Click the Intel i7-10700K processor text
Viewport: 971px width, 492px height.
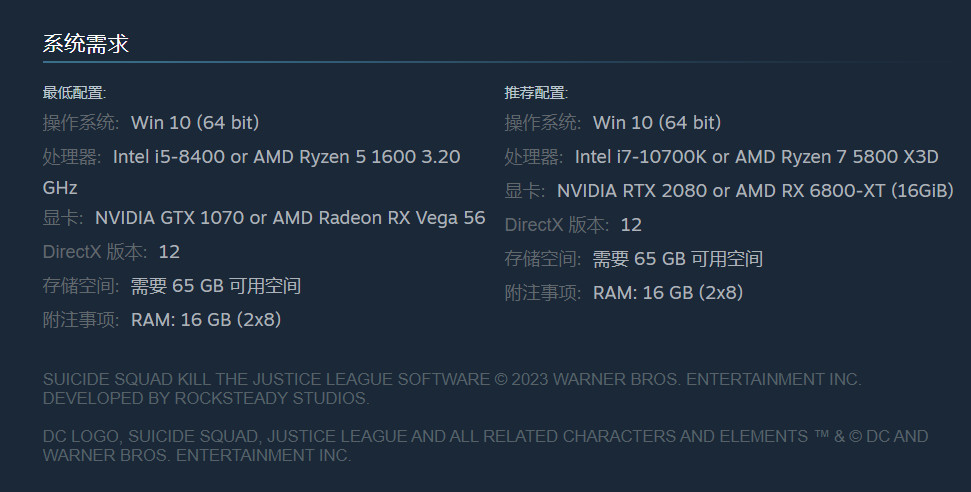[653, 157]
